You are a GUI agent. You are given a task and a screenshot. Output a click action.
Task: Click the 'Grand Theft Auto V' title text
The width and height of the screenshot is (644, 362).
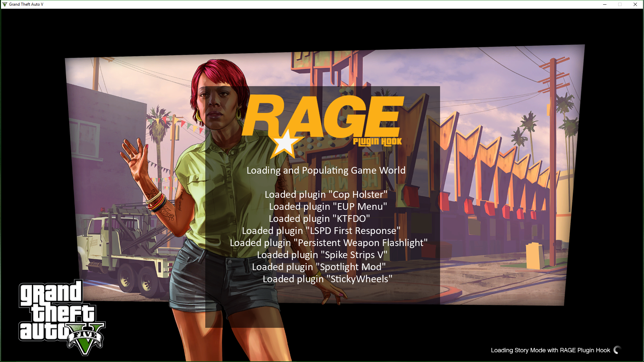[x=26, y=4]
